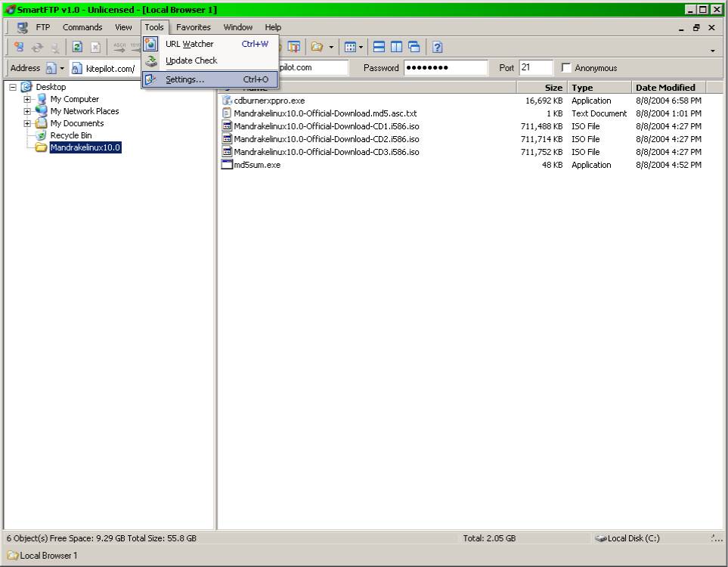This screenshot has width=728, height=567.
Task: Choose URL Watcher in Tools menu
Action: click(x=189, y=44)
